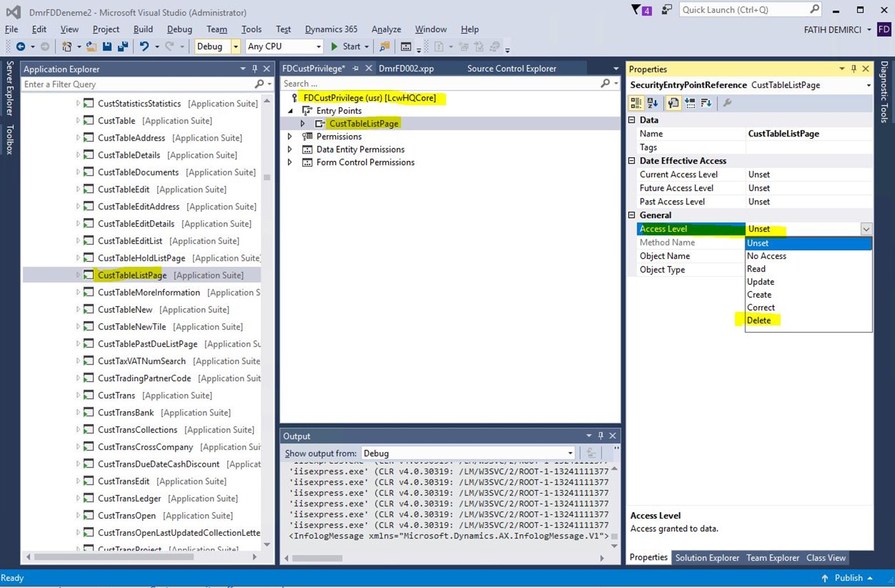This screenshot has height=588, width=895.
Task: Open the Build menu
Action: click(x=143, y=29)
